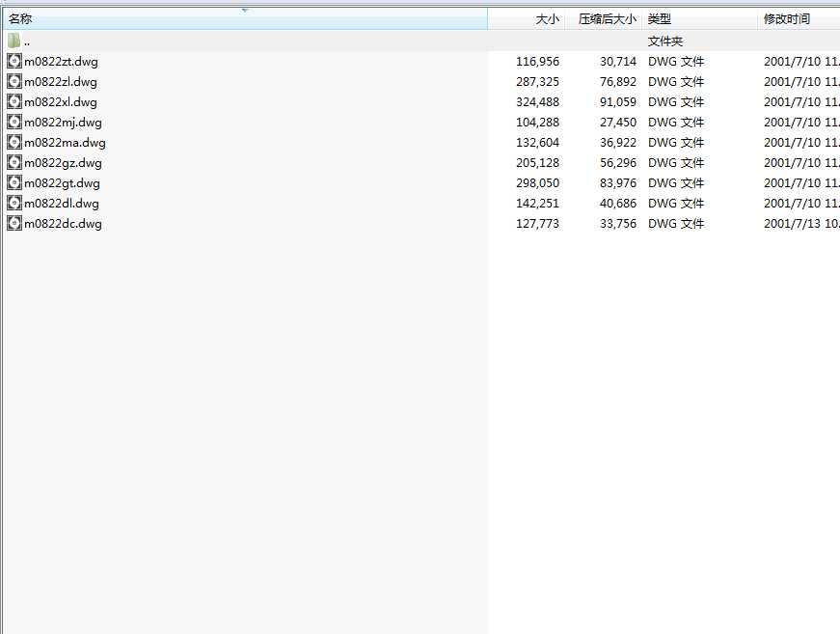Click size value 298,050
Viewport: 840px width, 634px height.
point(537,183)
